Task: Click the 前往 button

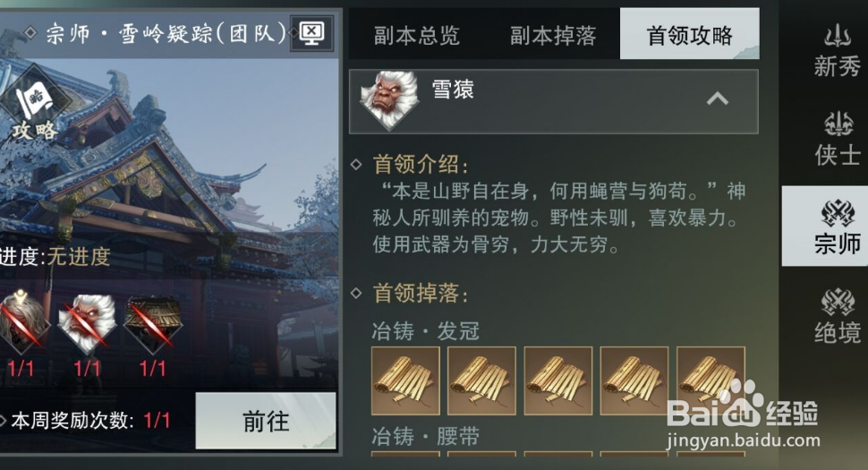Action: pyautogui.click(x=266, y=422)
